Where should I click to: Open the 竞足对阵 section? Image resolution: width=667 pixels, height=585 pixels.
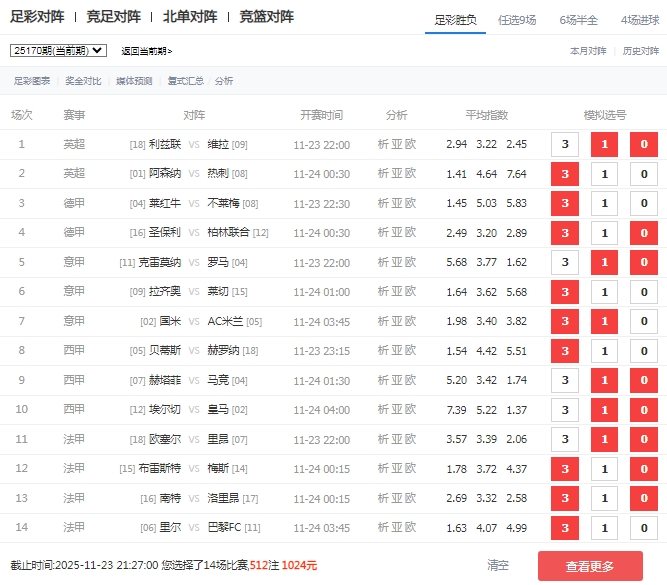point(114,17)
